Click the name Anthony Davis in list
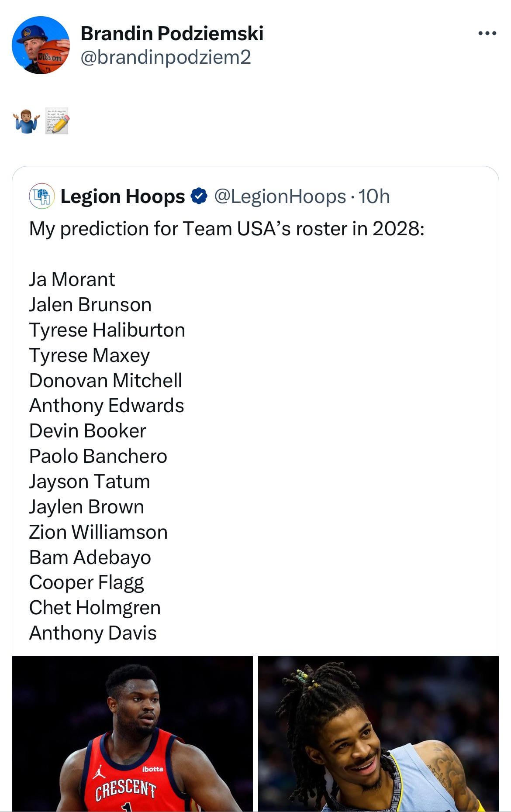The height and width of the screenshot is (812, 511). [93, 633]
